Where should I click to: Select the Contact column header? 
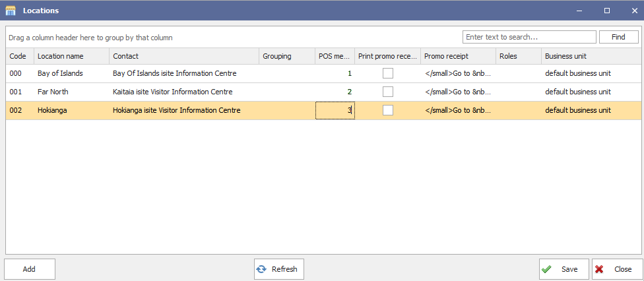(x=184, y=56)
